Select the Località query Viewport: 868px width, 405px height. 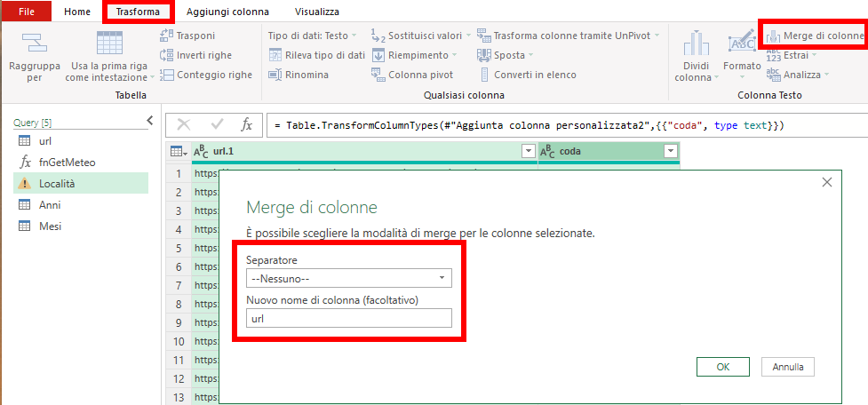coord(81,184)
